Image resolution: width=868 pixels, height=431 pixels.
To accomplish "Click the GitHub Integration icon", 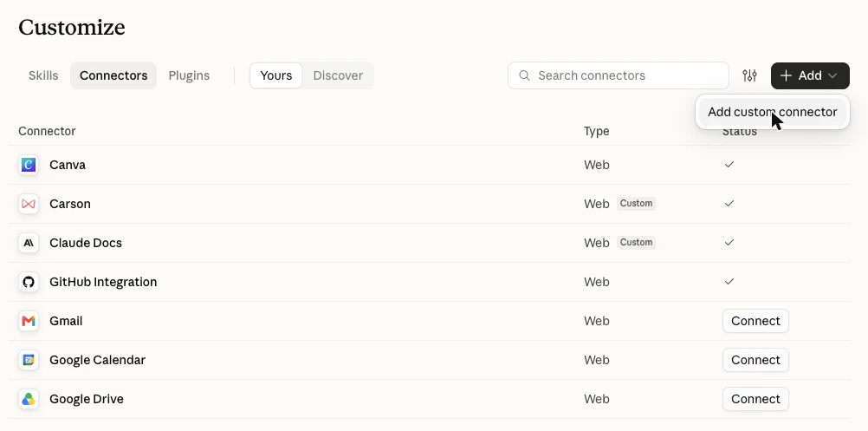I will 29,282.
